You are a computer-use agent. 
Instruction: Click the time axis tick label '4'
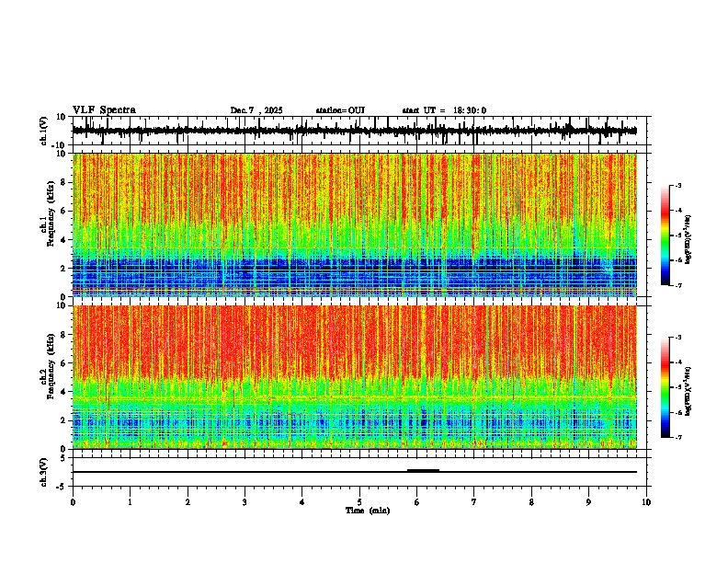(x=302, y=502)
